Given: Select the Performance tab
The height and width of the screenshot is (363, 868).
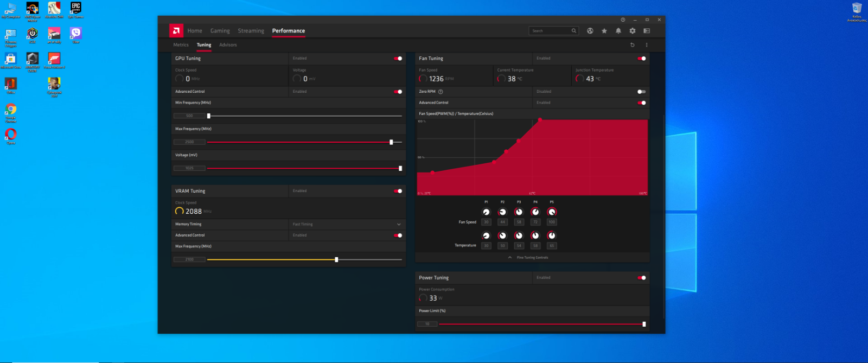Looking at the screenshot, I should (289, 31).
